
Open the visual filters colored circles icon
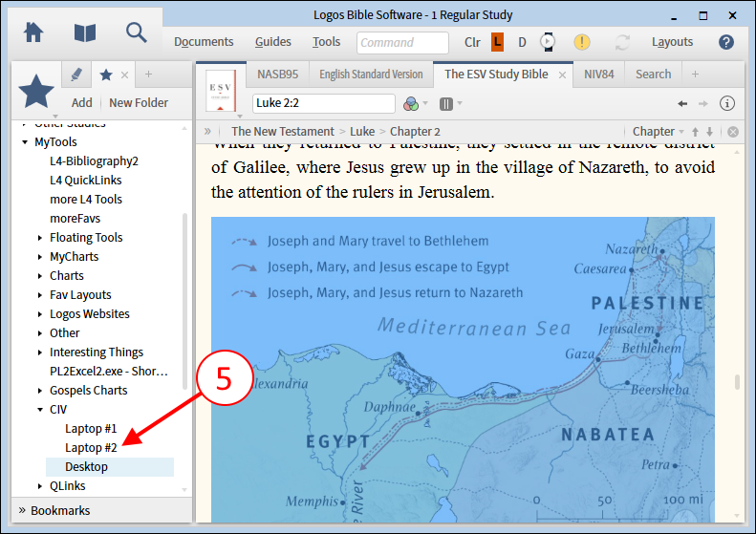click(x=410, y=103)
